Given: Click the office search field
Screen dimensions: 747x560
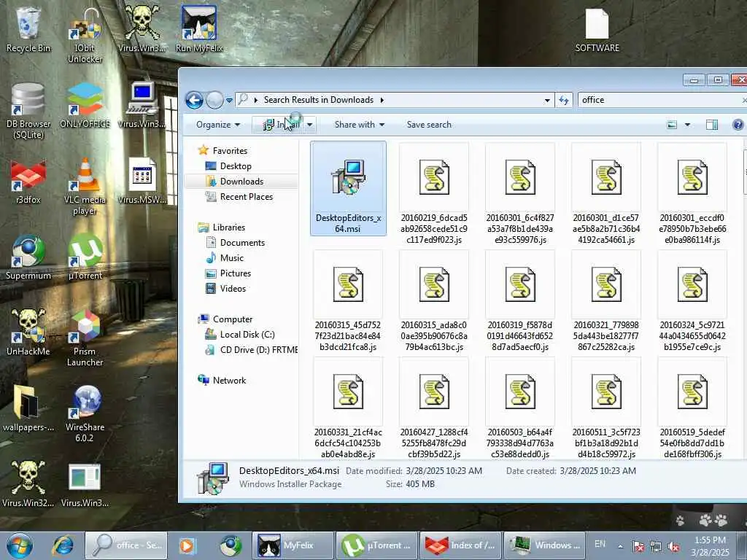Looking at the screenshot, I should (659, 100).
